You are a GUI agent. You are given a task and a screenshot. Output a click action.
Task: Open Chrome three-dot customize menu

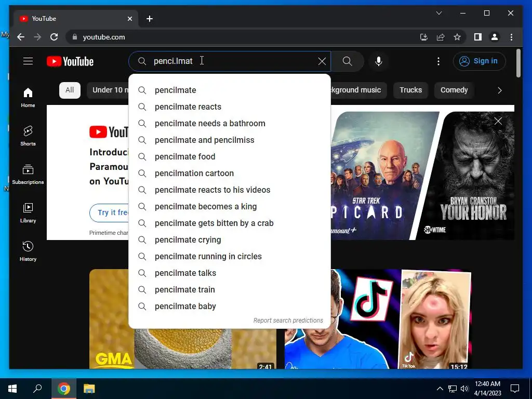[511, 37]
